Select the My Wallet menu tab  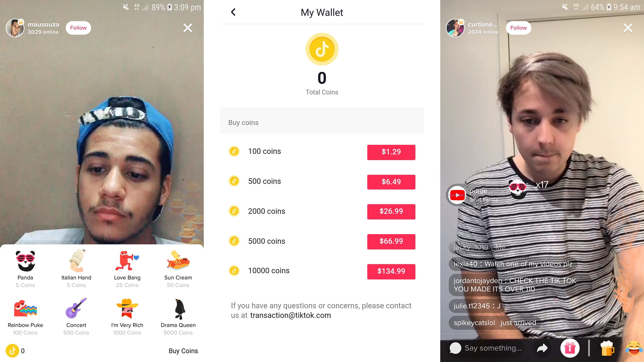coord(321,12)
